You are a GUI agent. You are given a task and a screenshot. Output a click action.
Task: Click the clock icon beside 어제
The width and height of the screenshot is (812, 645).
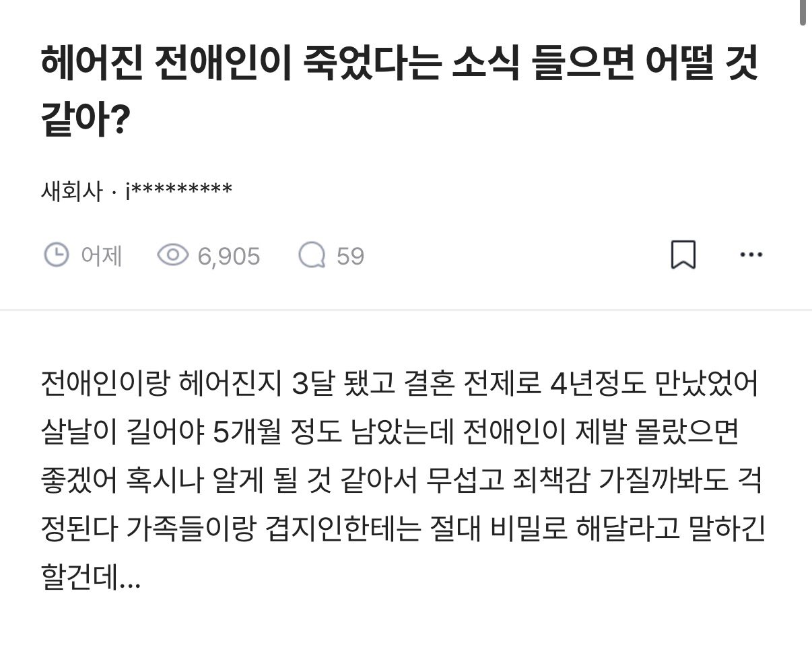tap(57, 256)
